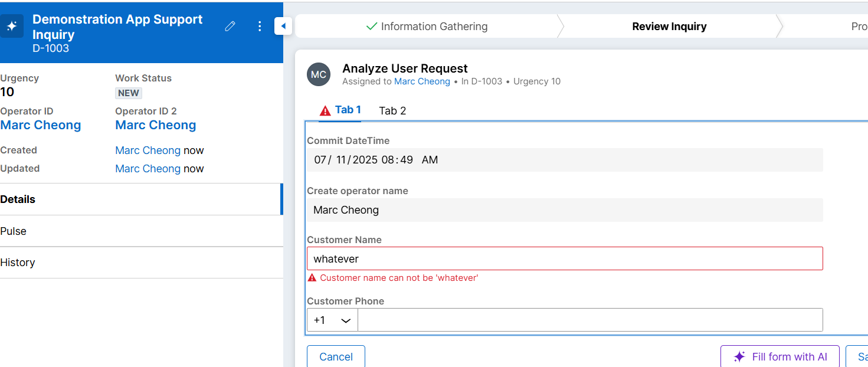The image size is (868, 367).
Task: Click the Create operator name field
Action: [565, 210]
